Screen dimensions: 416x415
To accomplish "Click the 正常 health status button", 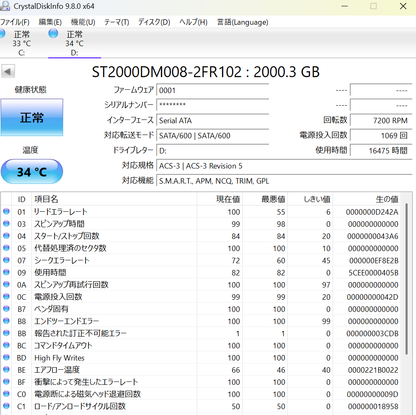I will [32, 117].
